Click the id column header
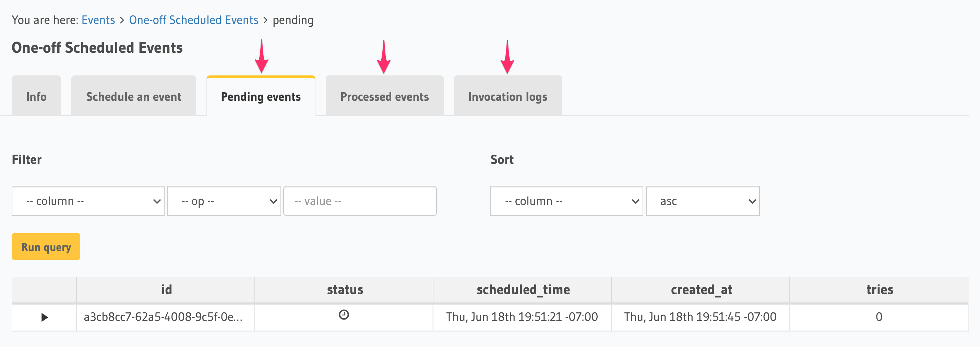 [x=166, y=289]
